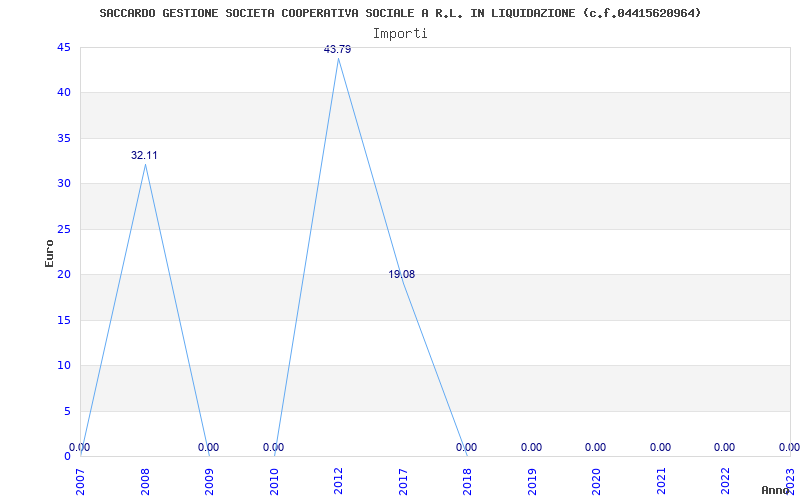The height and width of the screenshot is (500, 800).
Task: Select the 2019 x-axis year label
Action: pyautogui.click(x=532, y=482)
